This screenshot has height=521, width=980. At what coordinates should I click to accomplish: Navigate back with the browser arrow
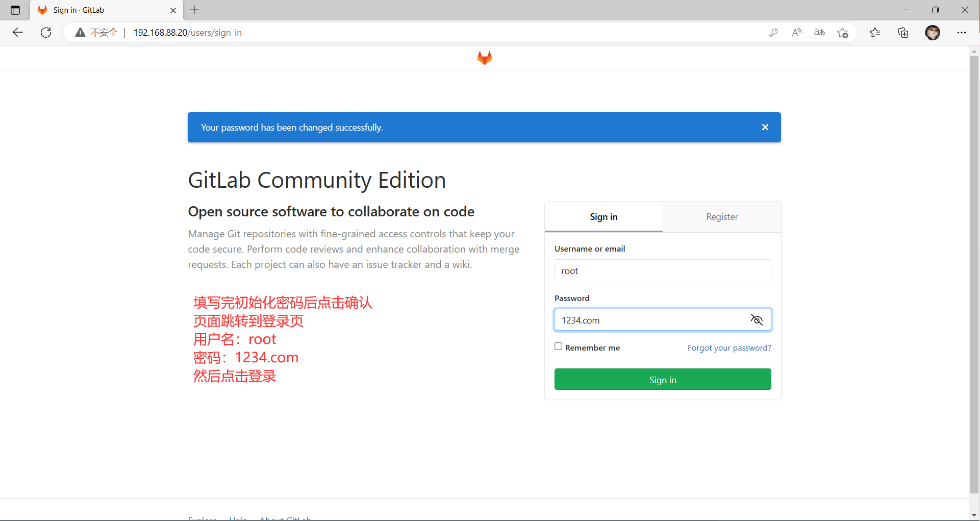click(x=17, y=32)
